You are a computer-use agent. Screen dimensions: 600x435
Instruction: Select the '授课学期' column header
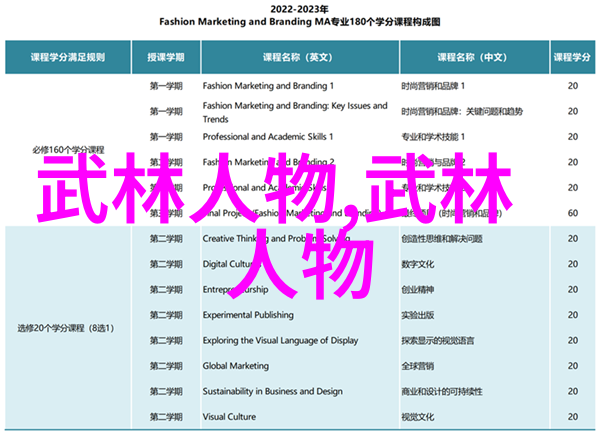166,57
